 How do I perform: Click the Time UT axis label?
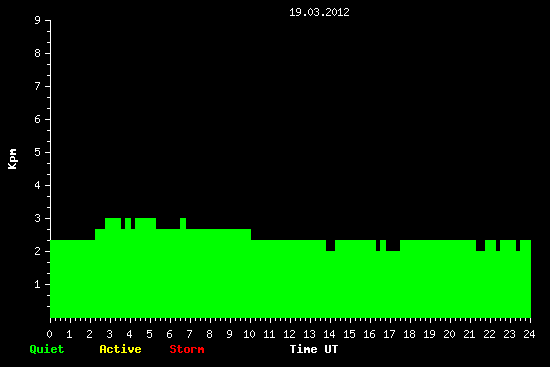pos(314,349)
